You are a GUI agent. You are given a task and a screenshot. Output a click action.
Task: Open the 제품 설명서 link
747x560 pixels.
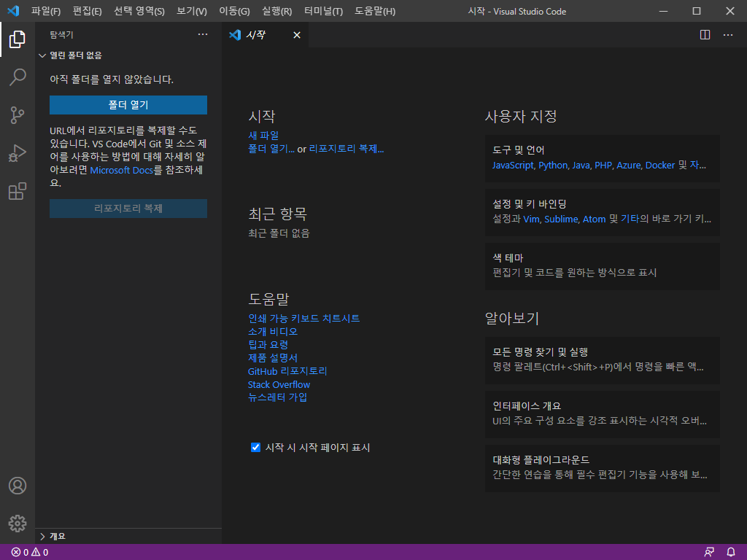tap(273, 357)
